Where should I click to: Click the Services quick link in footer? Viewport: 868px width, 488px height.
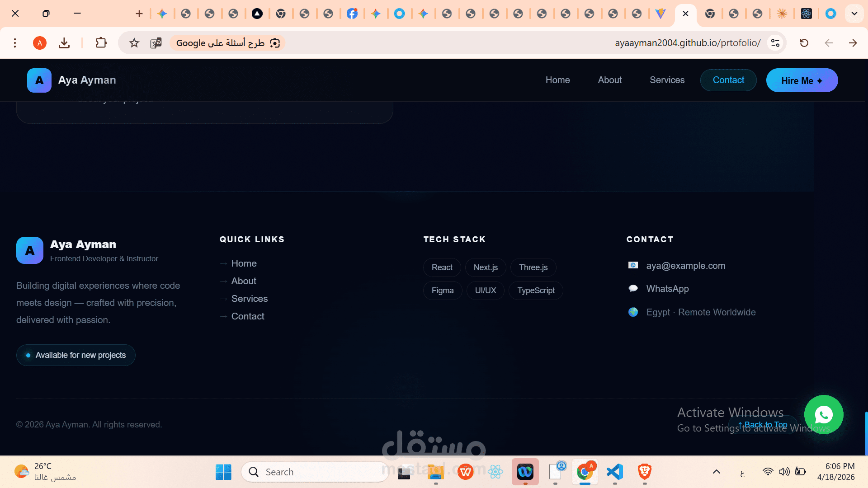249,299
